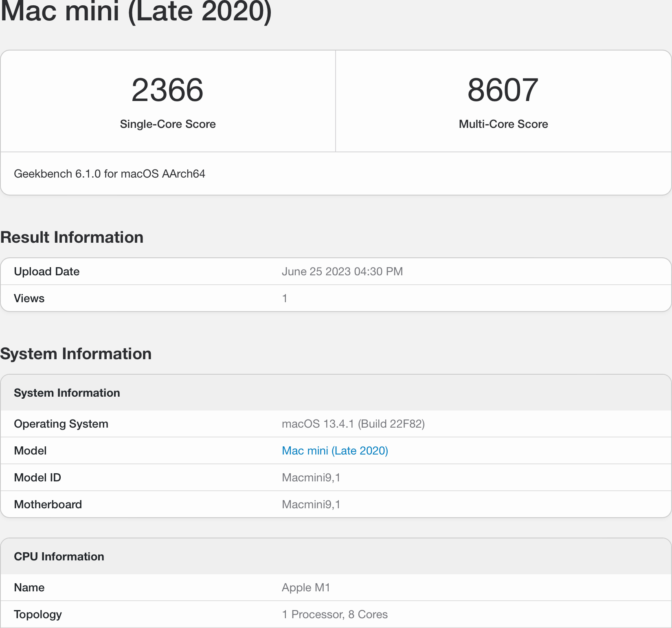The width and height of the screenshot is (672, 628).
Task: Click the CPU Name label
Action: (x=29, y=587)
